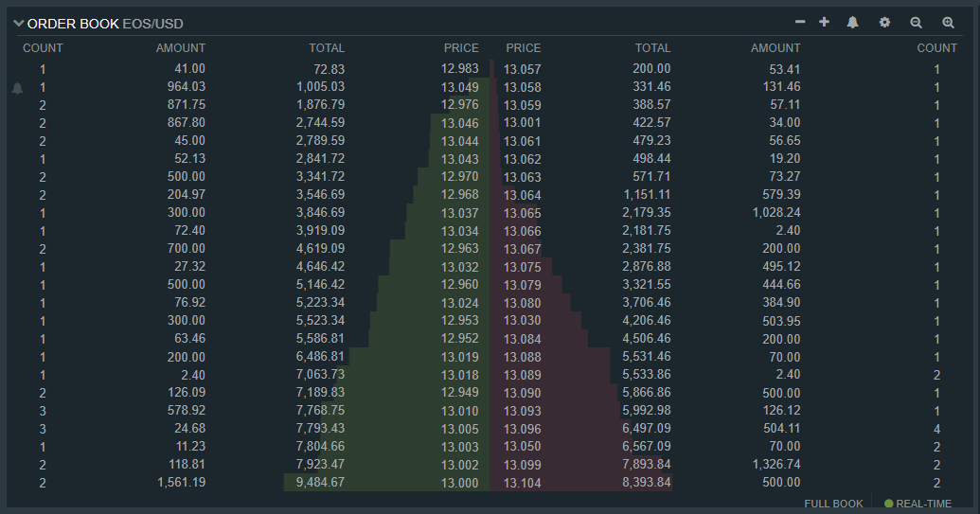Click the ORDER BOOK title
This screenshot has width=980, height=514.
[73, 24]
